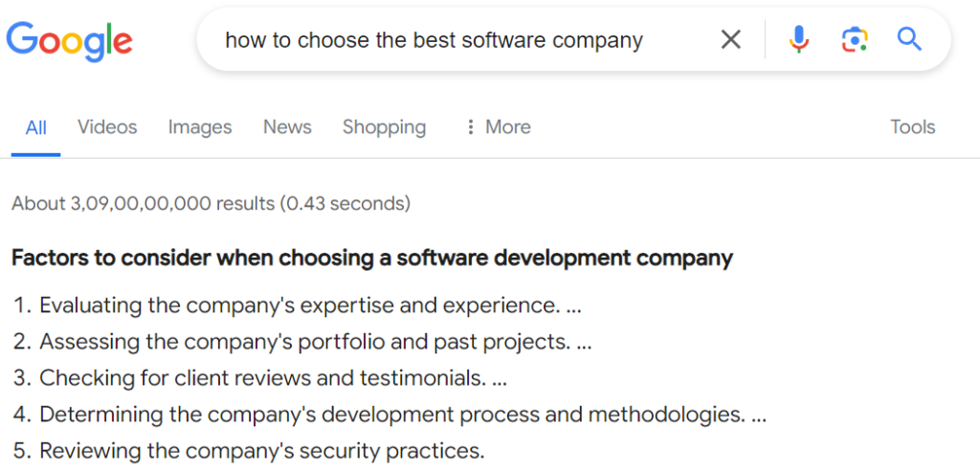Open the Tools filter button
Viewport: 980px width, 473px height.
point(912,127)
